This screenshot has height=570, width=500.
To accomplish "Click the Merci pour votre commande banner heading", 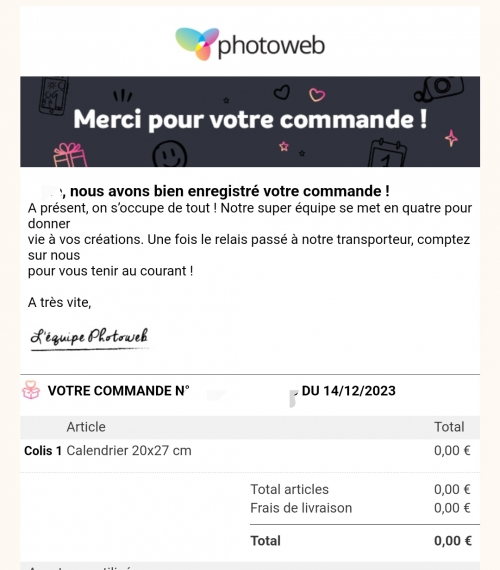I will [250, 120].
